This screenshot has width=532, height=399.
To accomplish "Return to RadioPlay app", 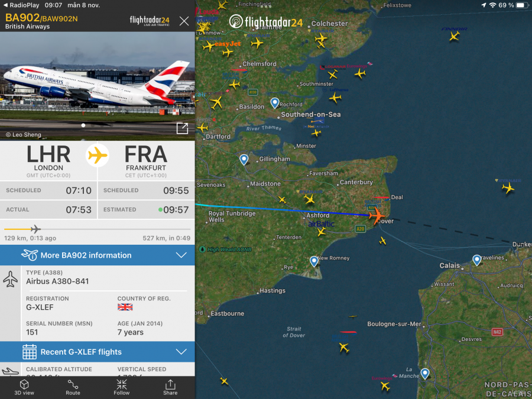I will [x=21, y=5].
